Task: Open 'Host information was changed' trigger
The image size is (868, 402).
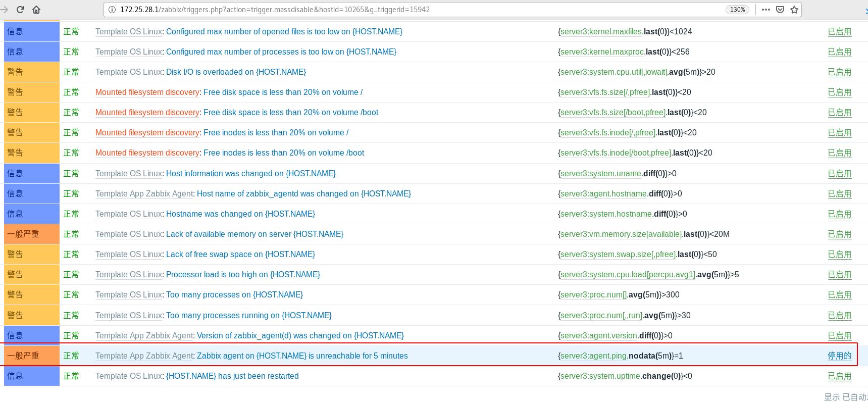Action: pyautogui.click(x=251, y=173)
